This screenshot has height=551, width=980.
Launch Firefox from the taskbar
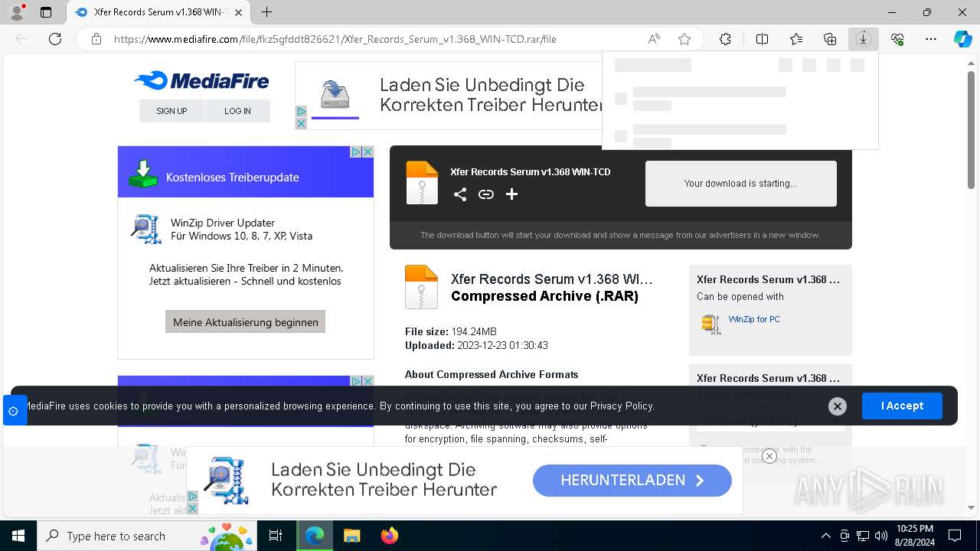coord(389,536)
